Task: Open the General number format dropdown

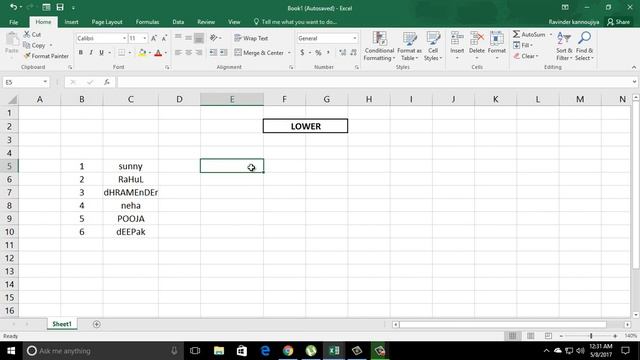Action: [354, 38]
